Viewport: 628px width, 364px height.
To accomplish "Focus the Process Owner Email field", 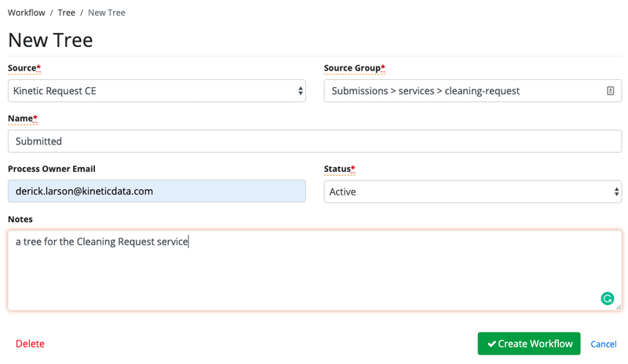I will point(156,191).
